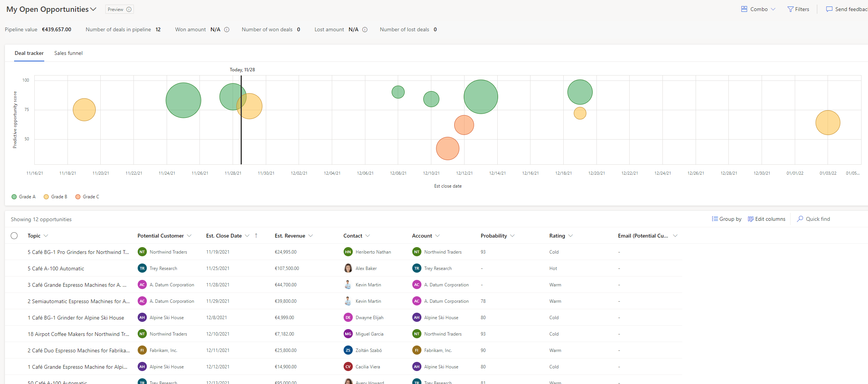Open the Filters pane
868x384 pixels.
798,9
